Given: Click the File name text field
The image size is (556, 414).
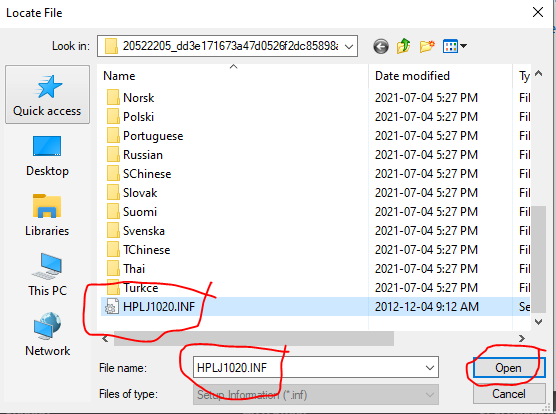Looking at the screenshot, I should point(316,368).
